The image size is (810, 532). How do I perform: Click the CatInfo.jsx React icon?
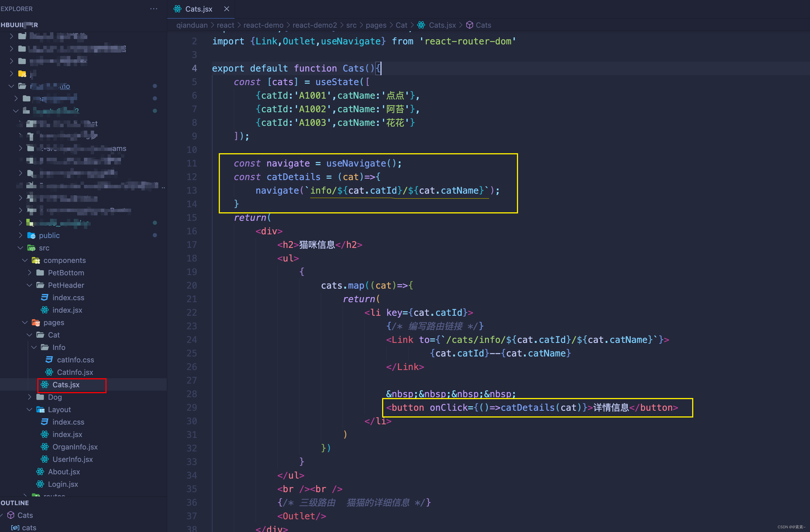click(49, 372)
